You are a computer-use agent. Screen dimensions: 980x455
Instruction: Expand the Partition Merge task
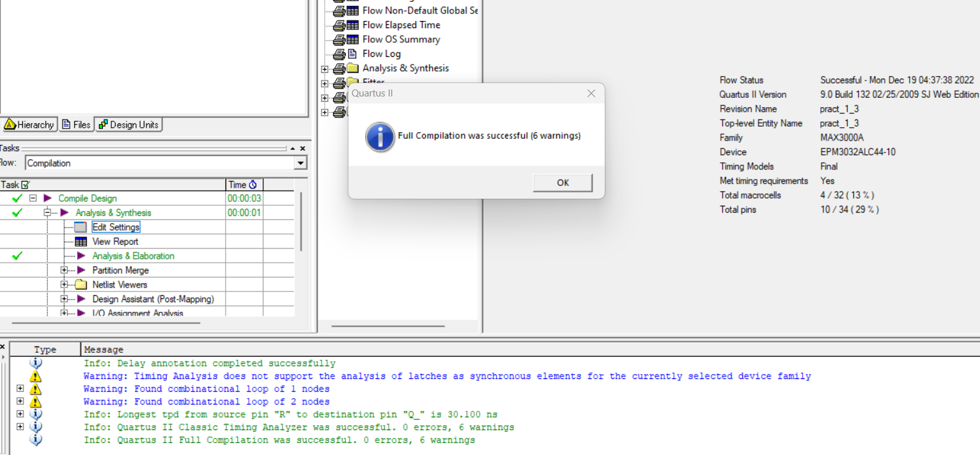coord(64,270)
